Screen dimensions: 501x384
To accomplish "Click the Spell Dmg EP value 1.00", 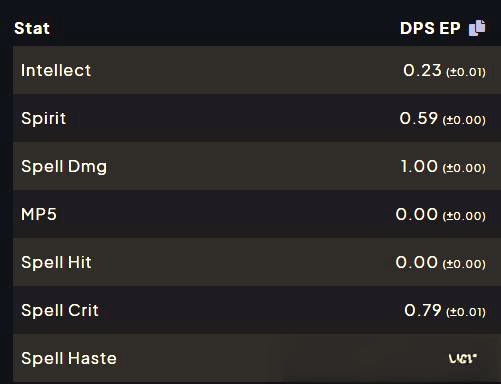I will coord(419,166).
